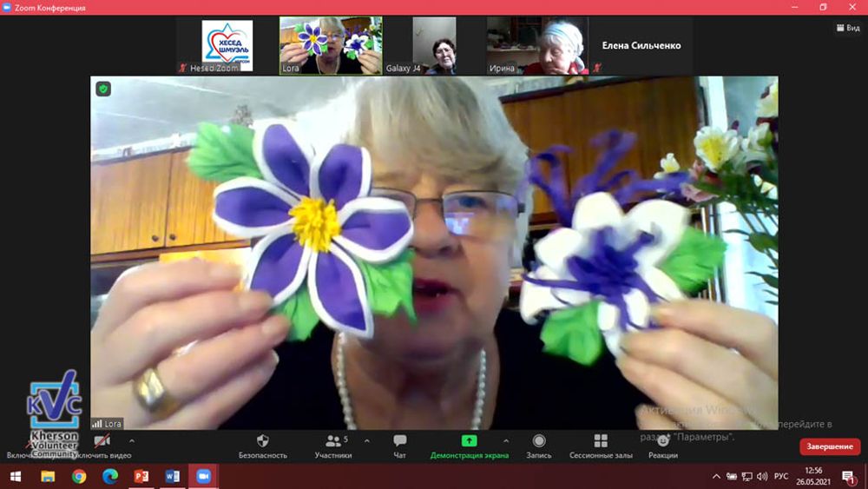The width and height of the screenshot is (868, 489).
Task: Open Сессионные залы breakout rooms
Action: click(x=601, y=446)
